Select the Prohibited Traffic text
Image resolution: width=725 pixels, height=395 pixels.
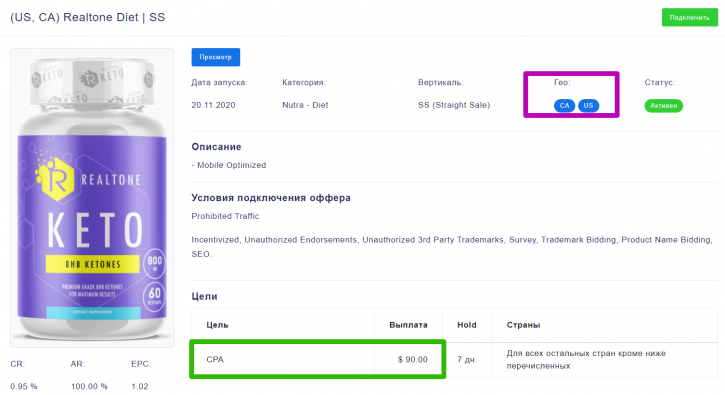click(225, 216)
